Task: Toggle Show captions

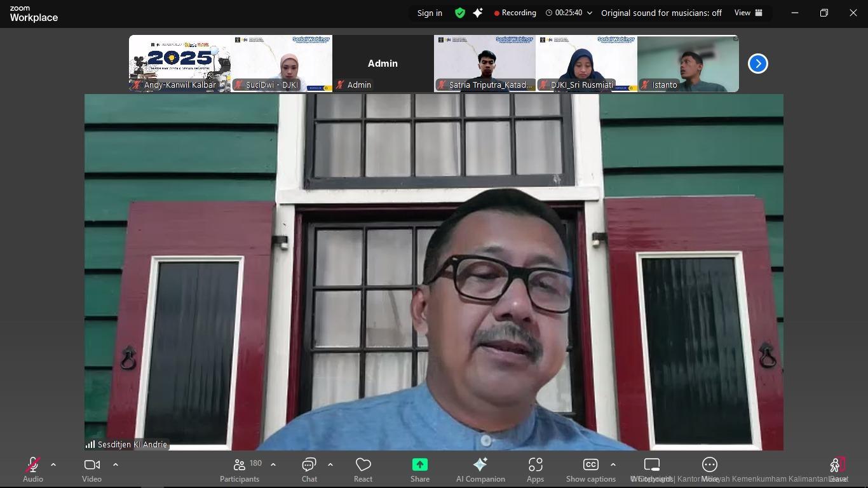Action: (x=590, y=470)
